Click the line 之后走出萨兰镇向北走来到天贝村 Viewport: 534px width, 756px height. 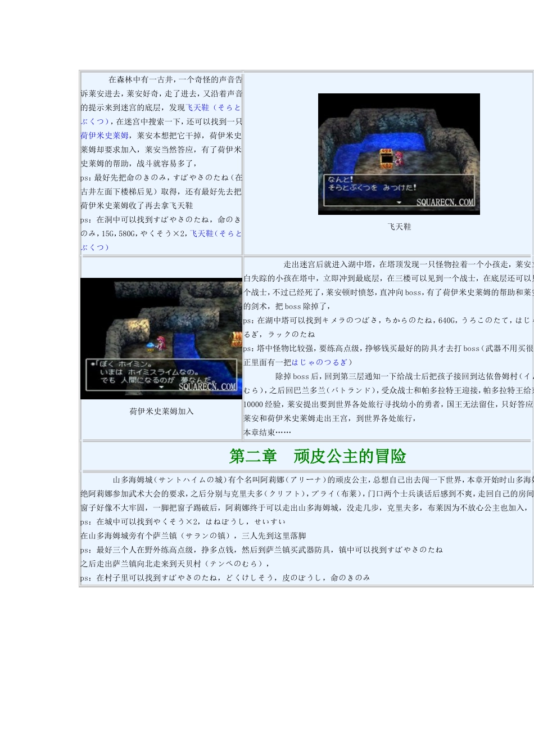(175, 564)
